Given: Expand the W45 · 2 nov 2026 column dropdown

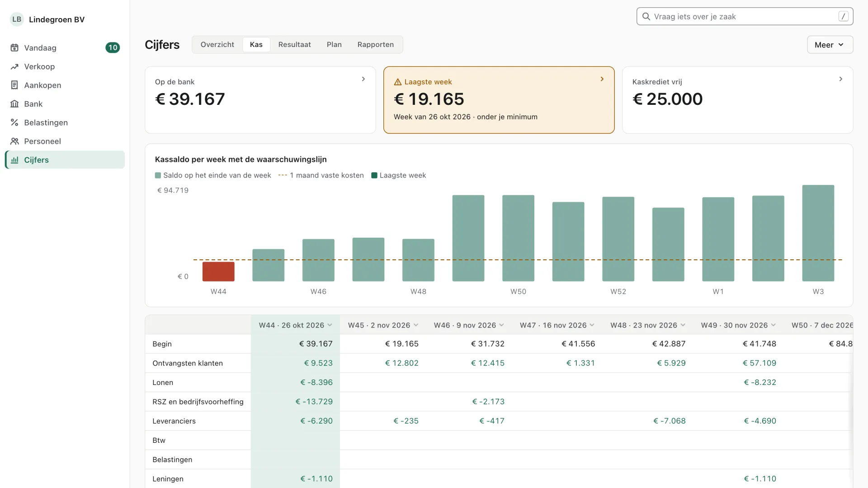Looking at the screenshot, I should click(416, 325).
